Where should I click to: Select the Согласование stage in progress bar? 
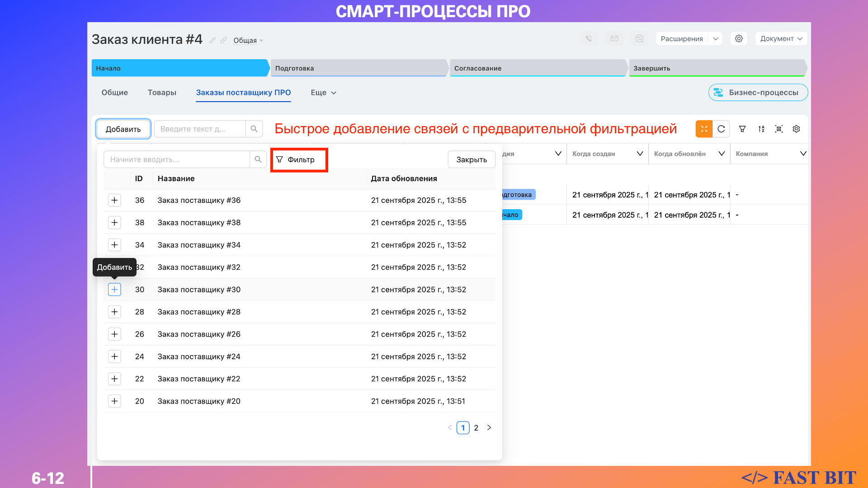click(x=538, y=68)
